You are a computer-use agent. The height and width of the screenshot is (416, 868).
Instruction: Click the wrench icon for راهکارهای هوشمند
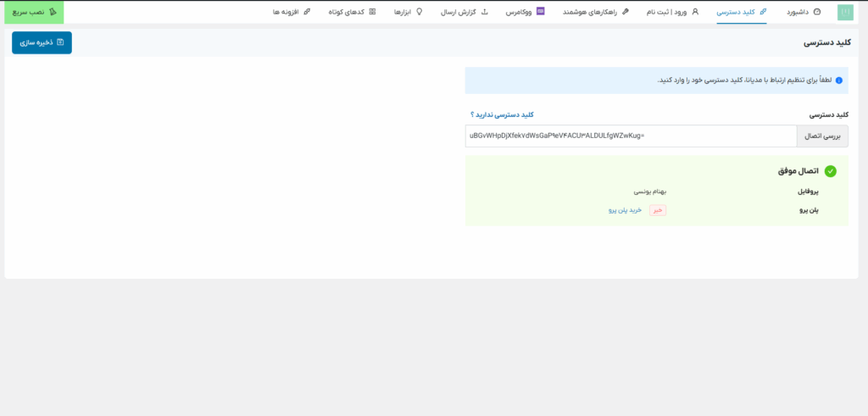point(626,12)
